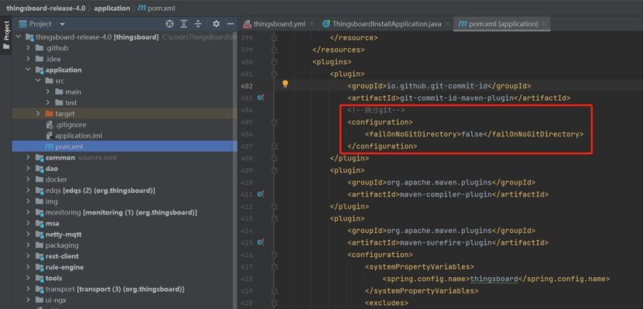644x309 pixels.
Task: Expand the docker folder
Action: pyautogui.click(x=28, y=180)
